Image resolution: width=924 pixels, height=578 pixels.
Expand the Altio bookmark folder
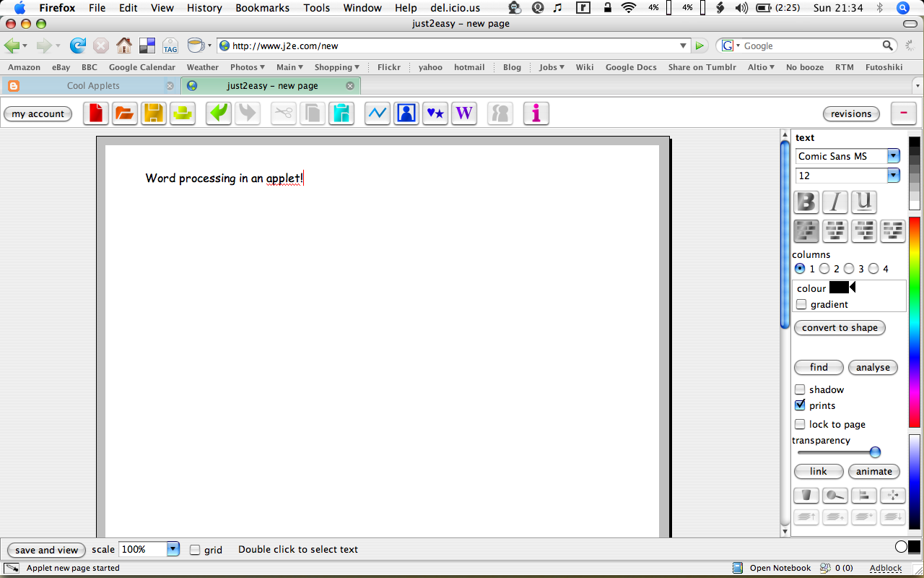(x=761, y=67)
